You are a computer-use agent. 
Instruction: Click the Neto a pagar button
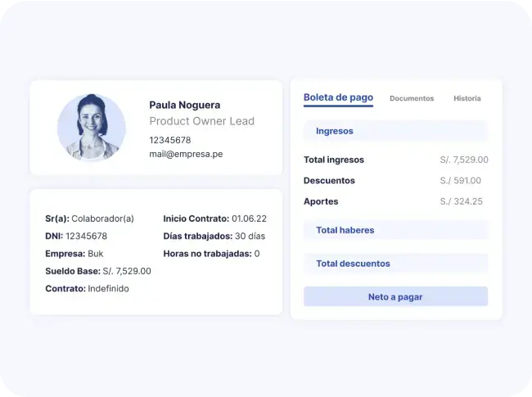[x=395, y=296]
